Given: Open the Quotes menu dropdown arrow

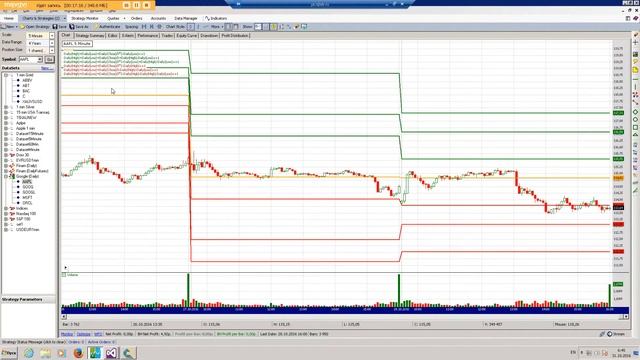Looking at the screenshot, I should pyautogui.click(x=124, y=18).
